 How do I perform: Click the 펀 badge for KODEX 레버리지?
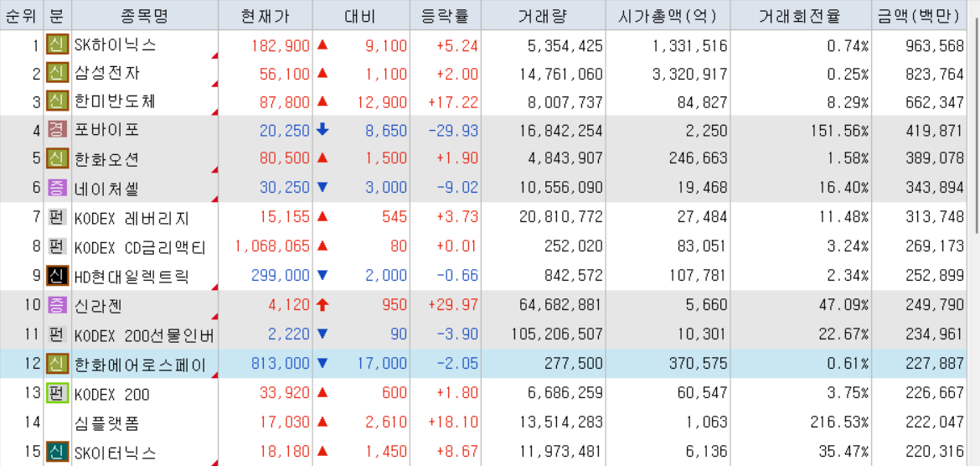pyautogui.click(x=58, y=217)
